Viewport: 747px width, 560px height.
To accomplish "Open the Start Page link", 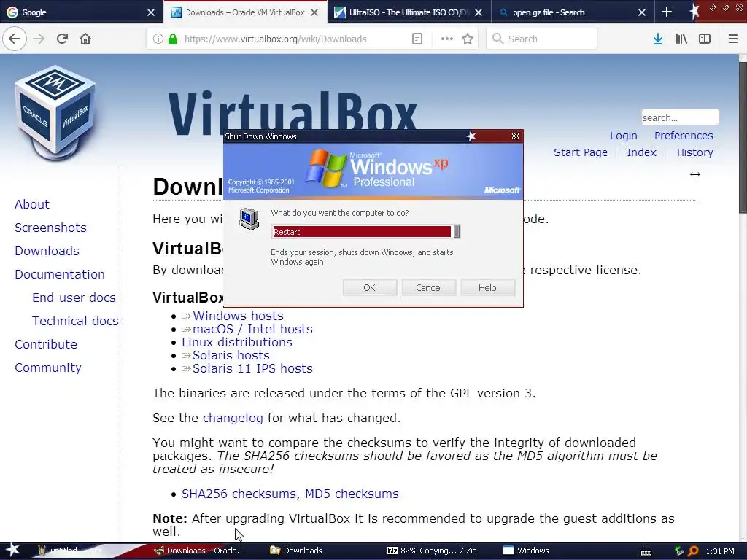I will coord(580,152).
